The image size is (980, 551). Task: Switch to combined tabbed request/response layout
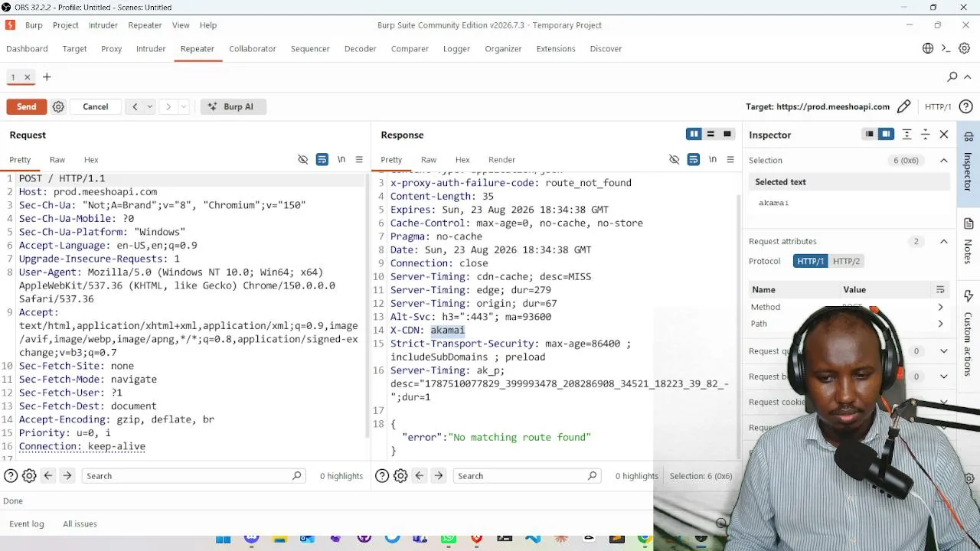click(x=727, y=135)
